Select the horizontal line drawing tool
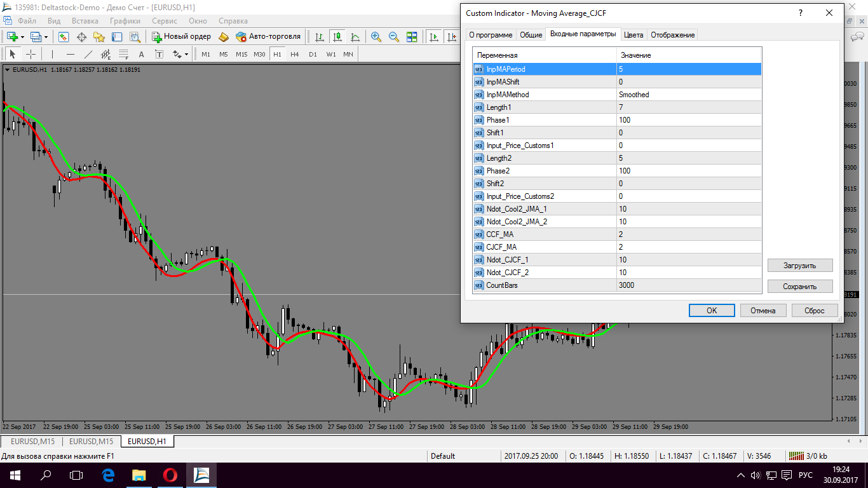 [x=70, y=54]
